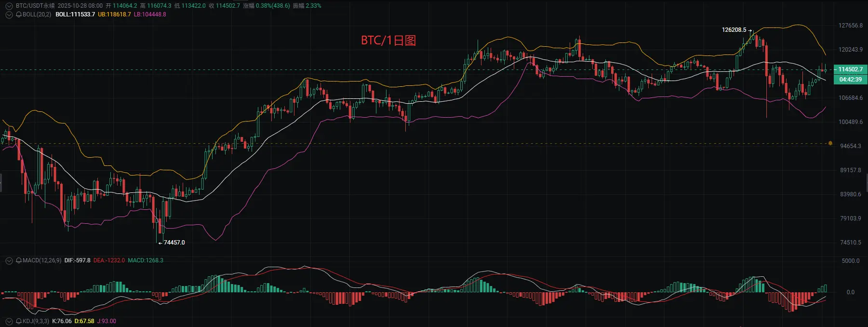The width and height of the screenshot is (868, 327).
Task: Set alert with KDJ bell icon
Action: [19, 321]
